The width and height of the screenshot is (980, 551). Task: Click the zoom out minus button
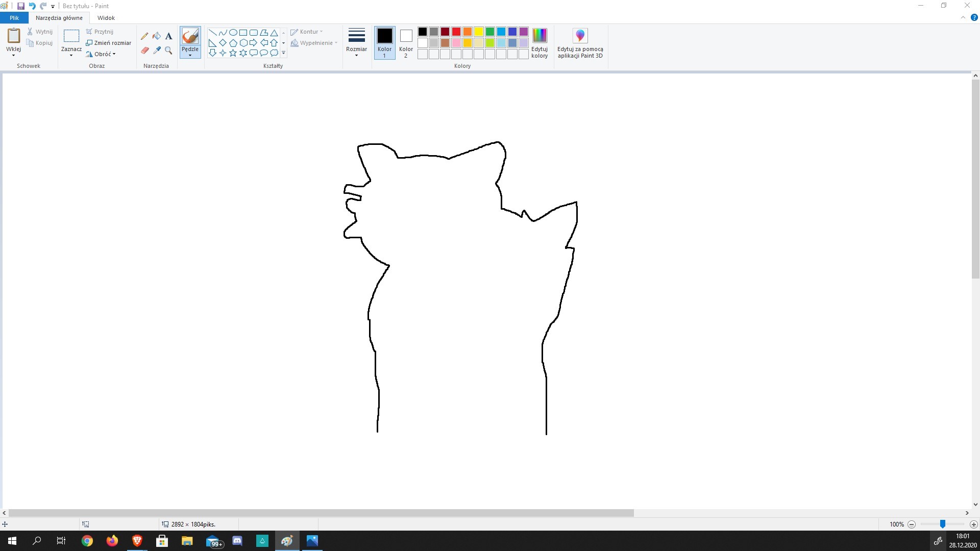click(912, 524)
